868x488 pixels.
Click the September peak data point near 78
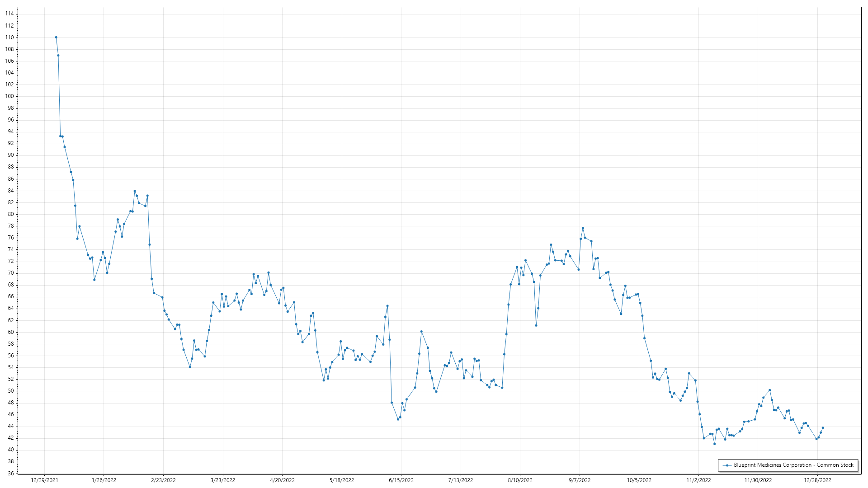click(x=583, y=228)
